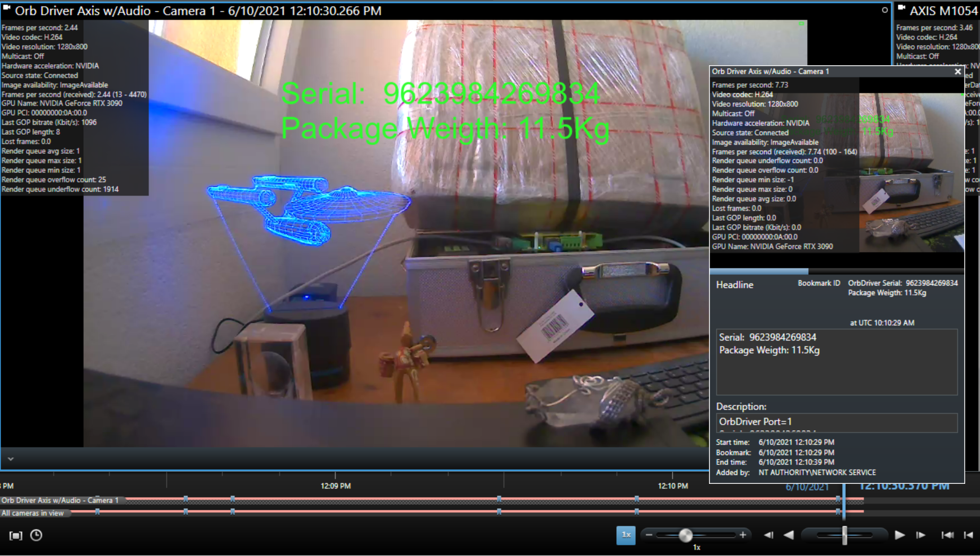Click the Start time value 6/10/2021 12:10:29 PM
Image resolution: width=980 pixels, height=556 pixels.
796,442
